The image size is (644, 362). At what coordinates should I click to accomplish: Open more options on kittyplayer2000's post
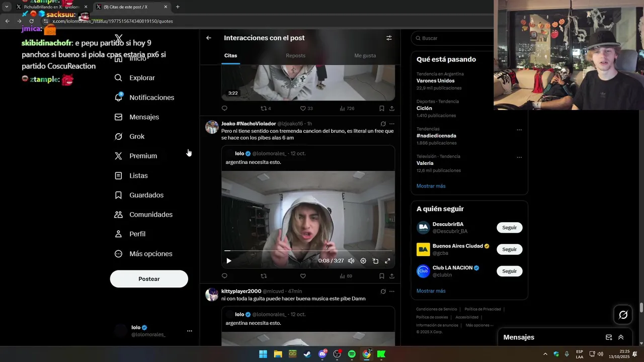[392, 292]
